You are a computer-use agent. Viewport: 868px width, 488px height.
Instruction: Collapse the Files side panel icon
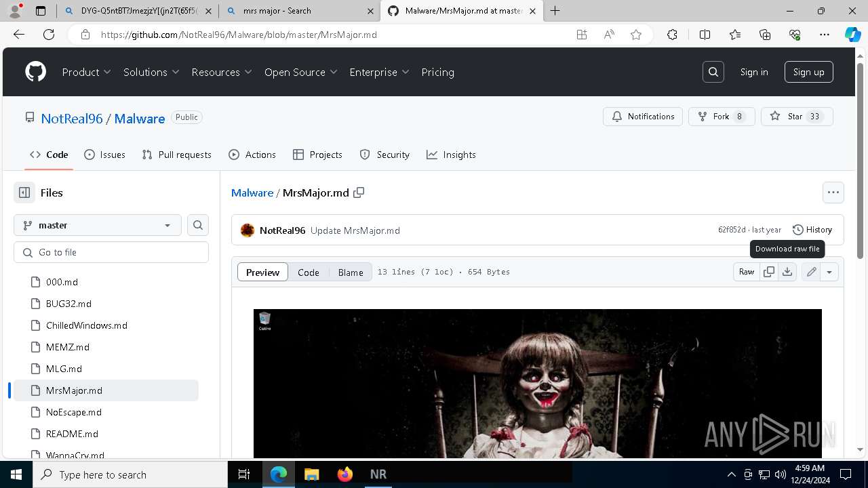(24, 192)
